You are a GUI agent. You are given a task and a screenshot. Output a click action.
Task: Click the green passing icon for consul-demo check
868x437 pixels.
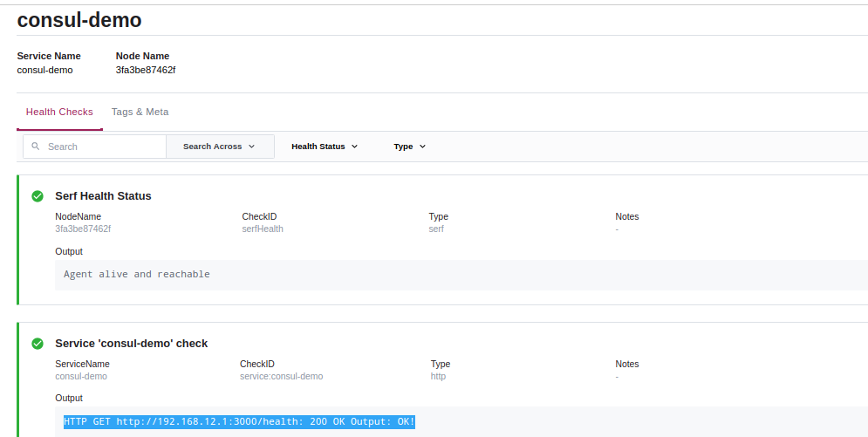(x=38, y=344)
